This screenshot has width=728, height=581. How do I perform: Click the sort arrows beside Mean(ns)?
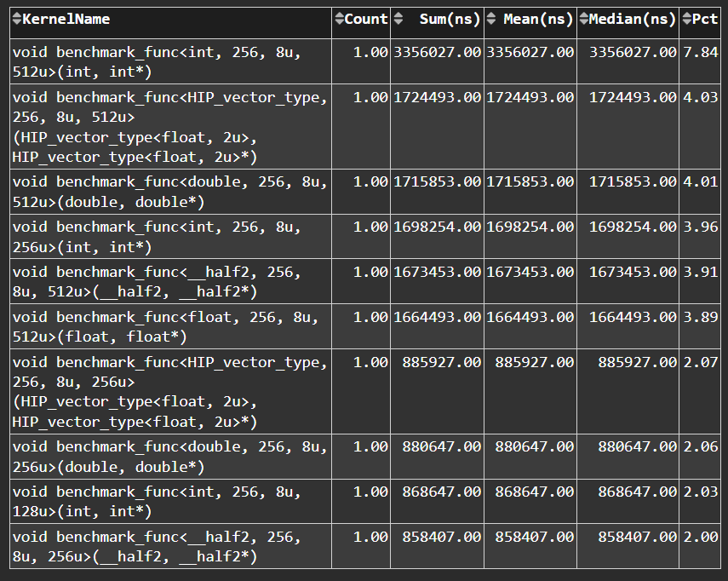coord(491,19)
